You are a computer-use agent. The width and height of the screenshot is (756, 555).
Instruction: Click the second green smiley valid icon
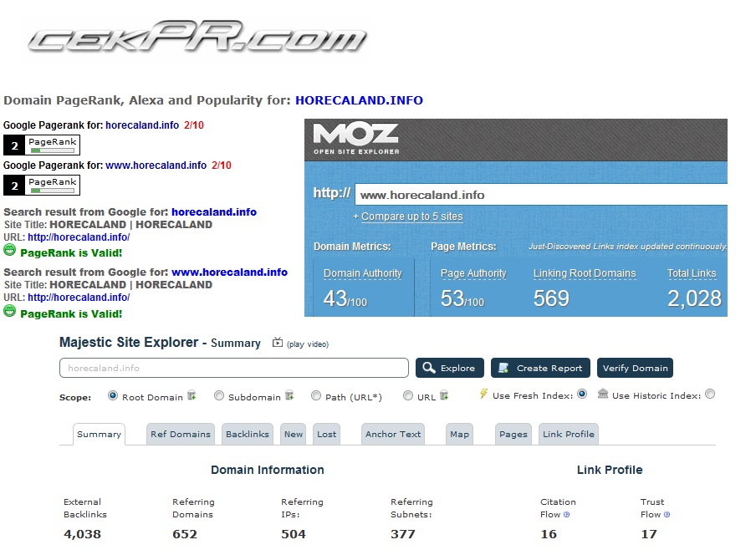[10, 311]
